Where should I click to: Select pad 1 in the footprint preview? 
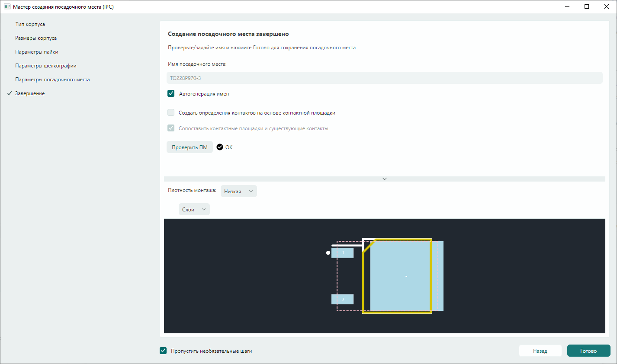[x=342, y=252]
